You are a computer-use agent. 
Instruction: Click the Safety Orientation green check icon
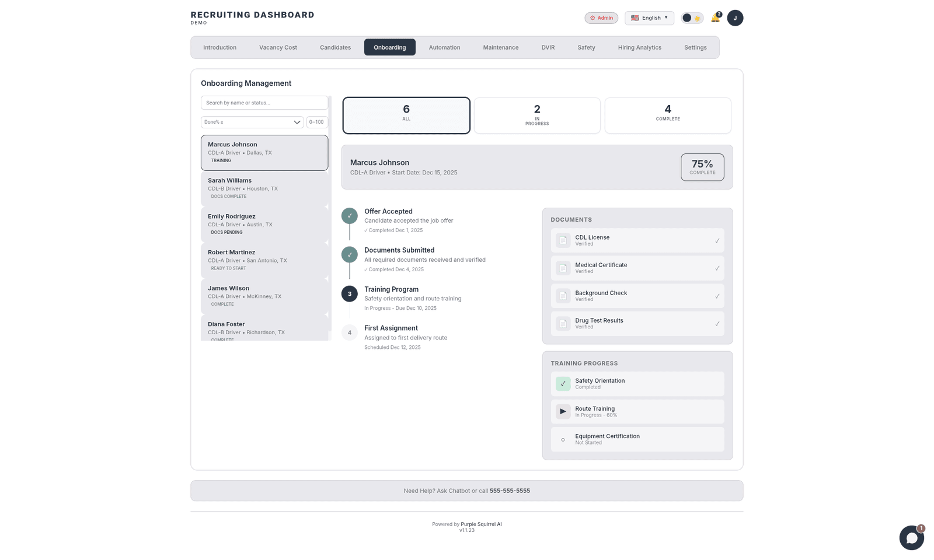coord(563,383)
